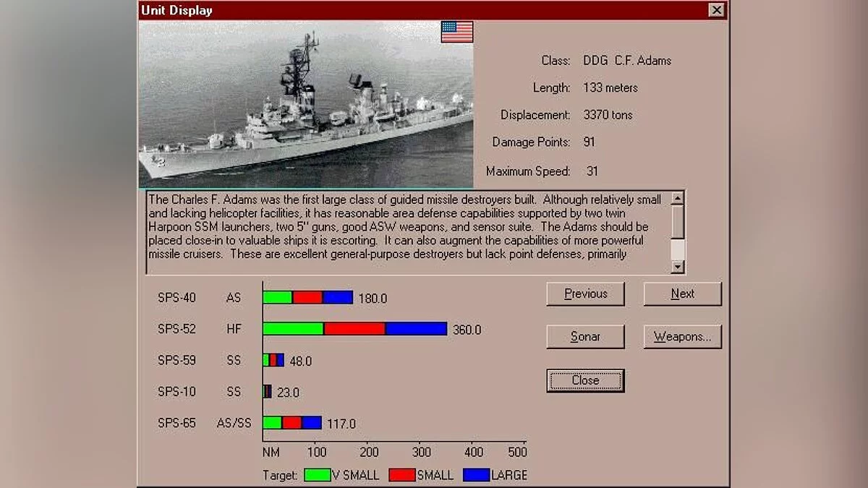Click the Close button

click(585, 380)
